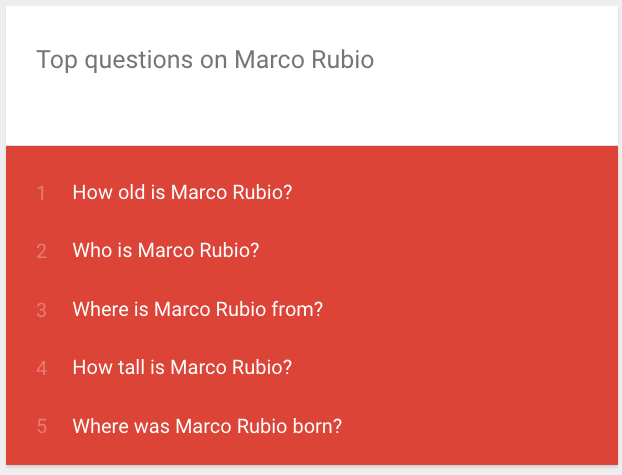622x475 pixels.
Task: Select rank number 5 in the list
Action: click(41, 427)
